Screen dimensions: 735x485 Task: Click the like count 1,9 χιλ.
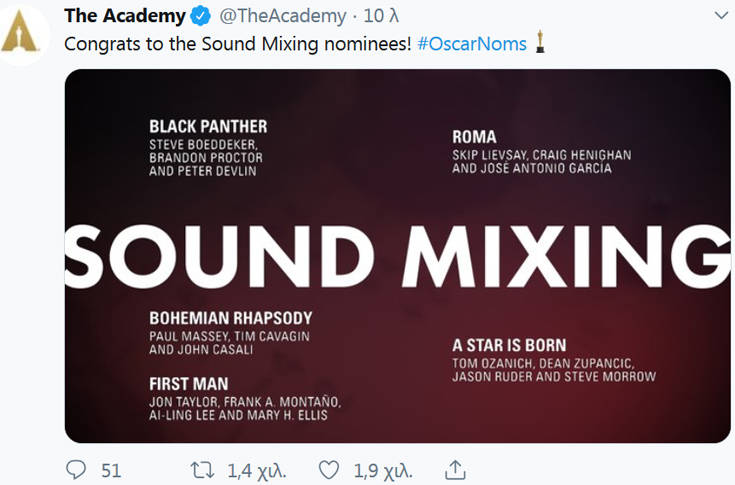pyautogui.click(x=377, y=469)
